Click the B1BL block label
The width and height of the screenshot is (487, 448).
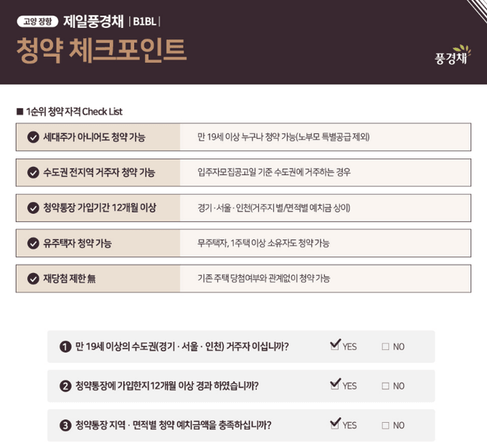click(144, 22)
